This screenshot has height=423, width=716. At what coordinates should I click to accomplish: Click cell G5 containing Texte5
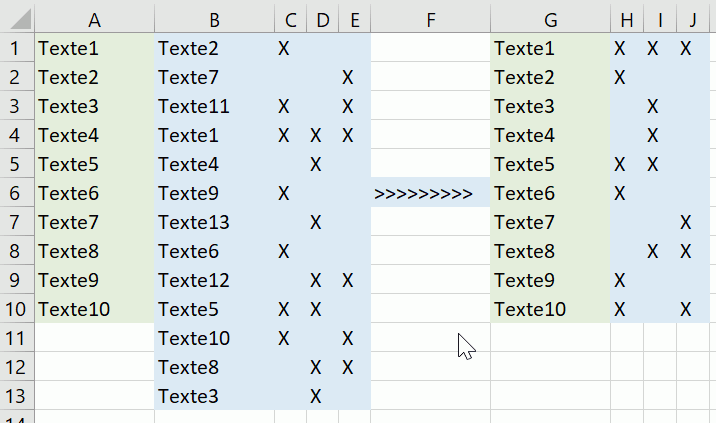[x=550, y=164]
